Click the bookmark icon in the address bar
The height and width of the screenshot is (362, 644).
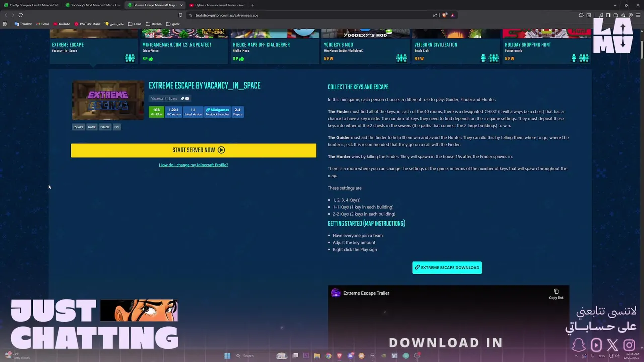pyautogui.click(x=180, y=15)
